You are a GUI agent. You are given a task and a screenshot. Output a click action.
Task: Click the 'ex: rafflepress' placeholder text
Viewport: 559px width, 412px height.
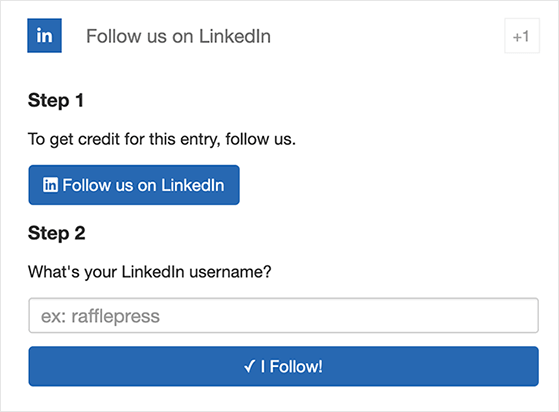100,316
